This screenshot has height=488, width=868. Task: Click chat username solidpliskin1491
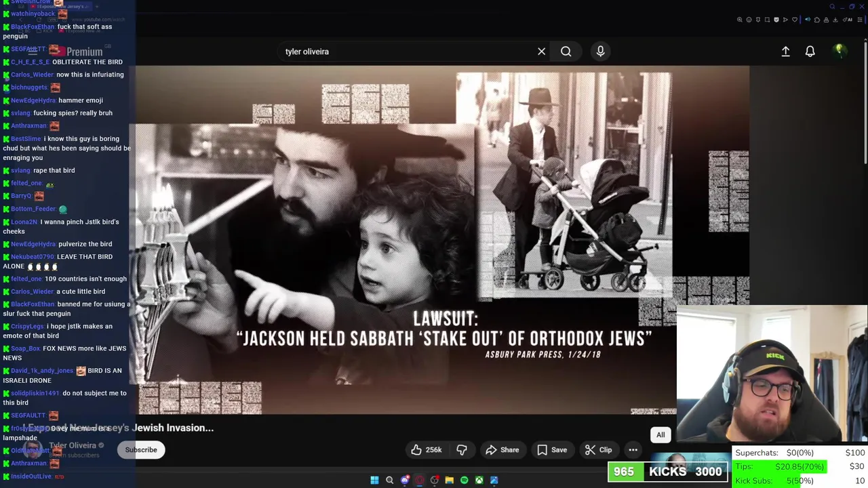coord(35,394)
